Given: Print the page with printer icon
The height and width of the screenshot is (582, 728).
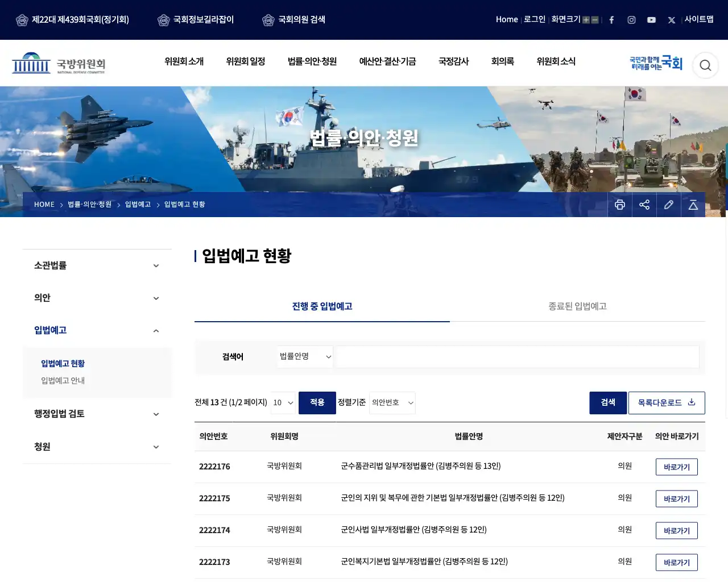Looking at the screenshot, I should tap(620, 205).
